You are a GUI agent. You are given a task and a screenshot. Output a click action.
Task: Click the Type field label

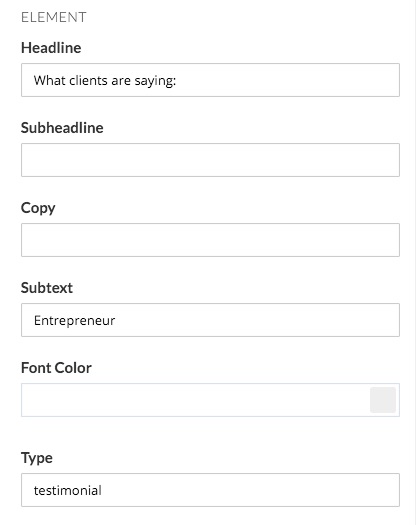(37, 458)
